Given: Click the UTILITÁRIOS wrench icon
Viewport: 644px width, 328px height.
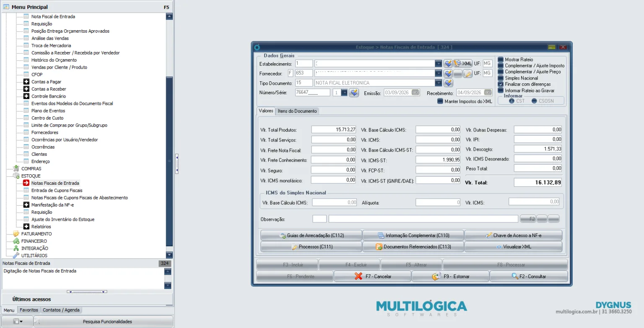Looking at the screenshot, I should (16, 256).
